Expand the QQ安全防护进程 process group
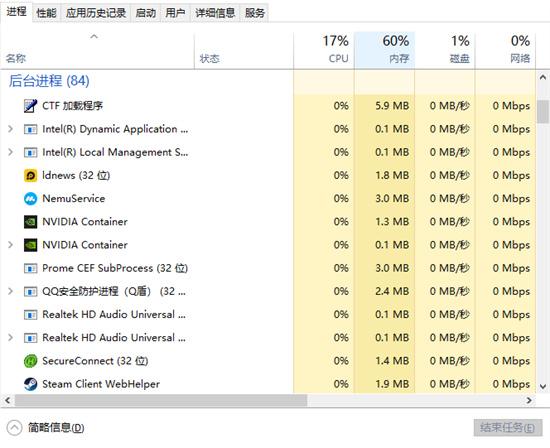The height and width of the screenshot is (448, 550). point(11,292)
